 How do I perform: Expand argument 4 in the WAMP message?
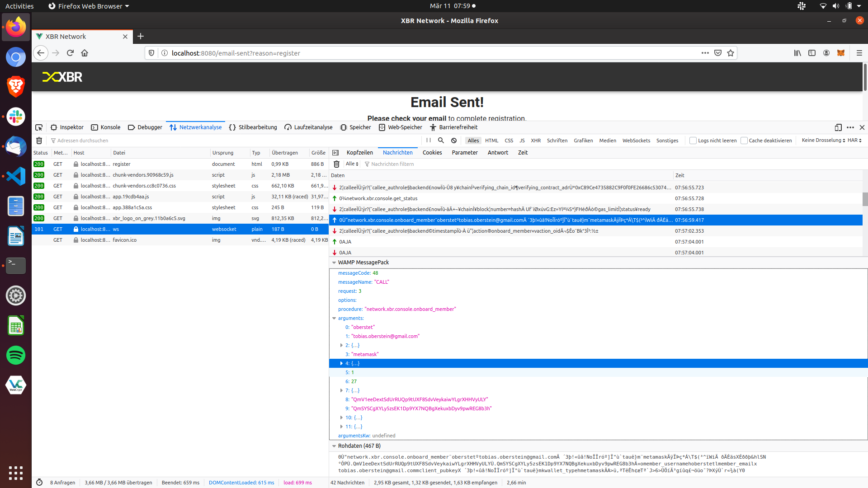click(342, 363)
